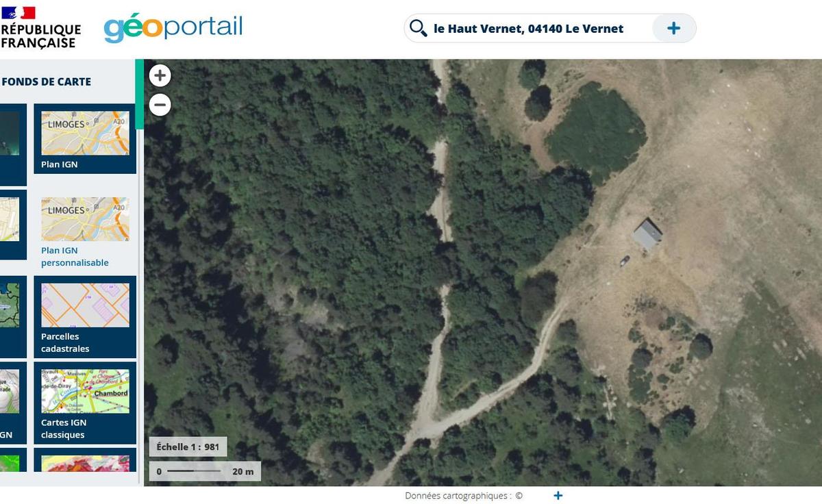Click the Échelle 1 : 981 scale box
The image size is (822, 504).
[188, 447]
